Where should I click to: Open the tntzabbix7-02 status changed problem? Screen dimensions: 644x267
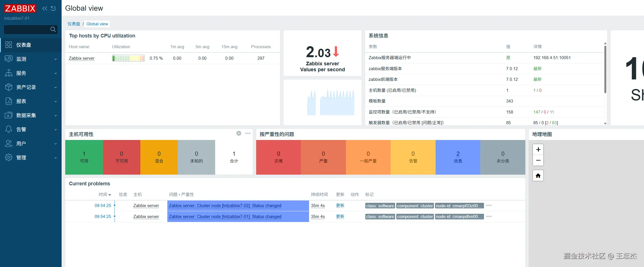(x=225, y=206)
